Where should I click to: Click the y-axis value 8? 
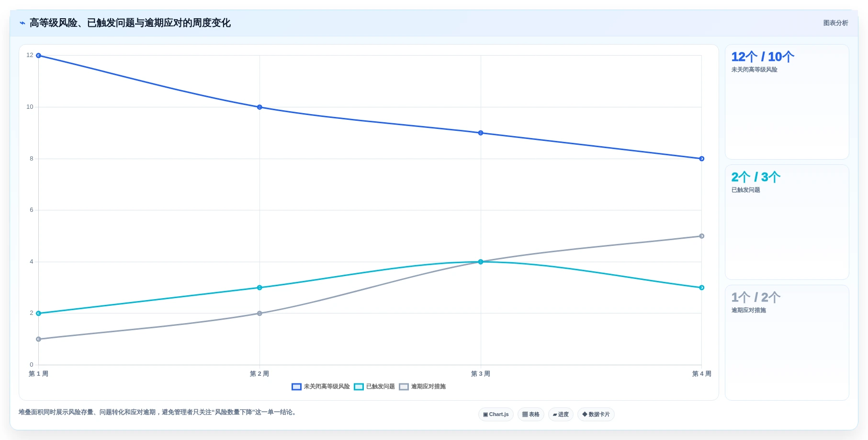(x=32, y=159)
